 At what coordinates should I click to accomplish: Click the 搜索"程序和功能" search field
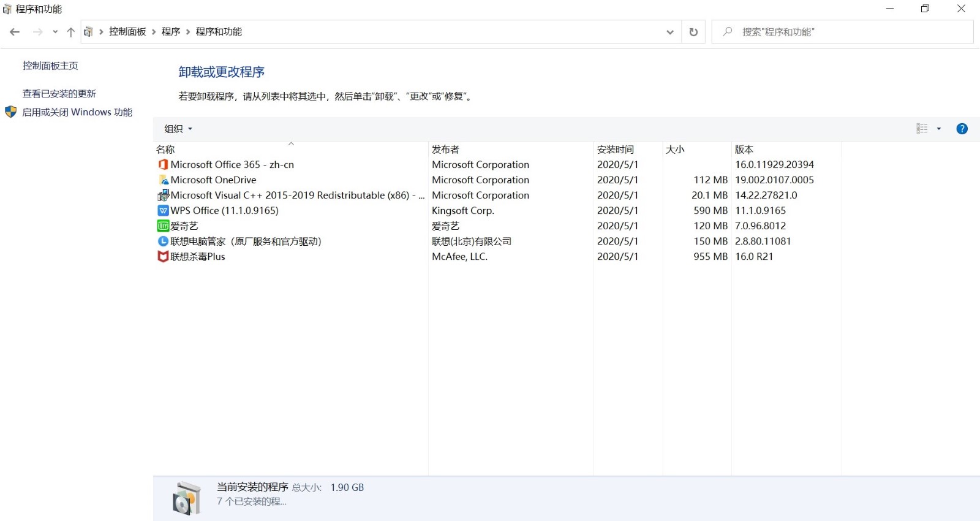(842, 32)
